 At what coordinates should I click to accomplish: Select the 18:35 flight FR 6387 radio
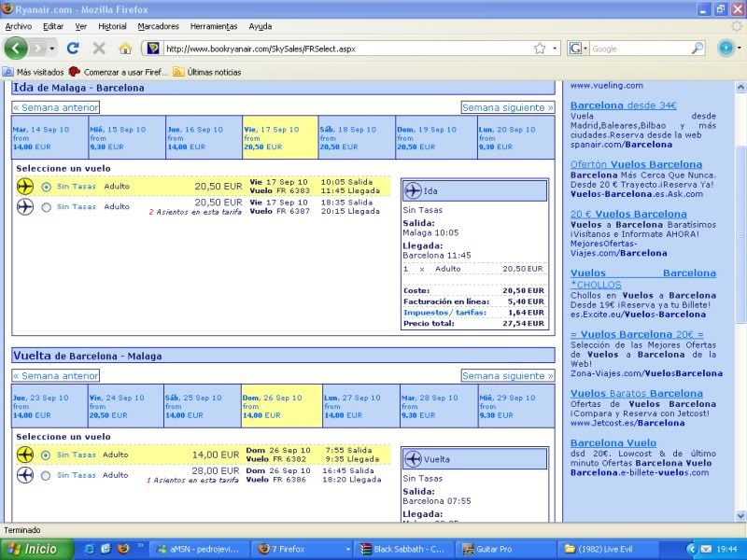pyautogui.click(x=46, y=207)
